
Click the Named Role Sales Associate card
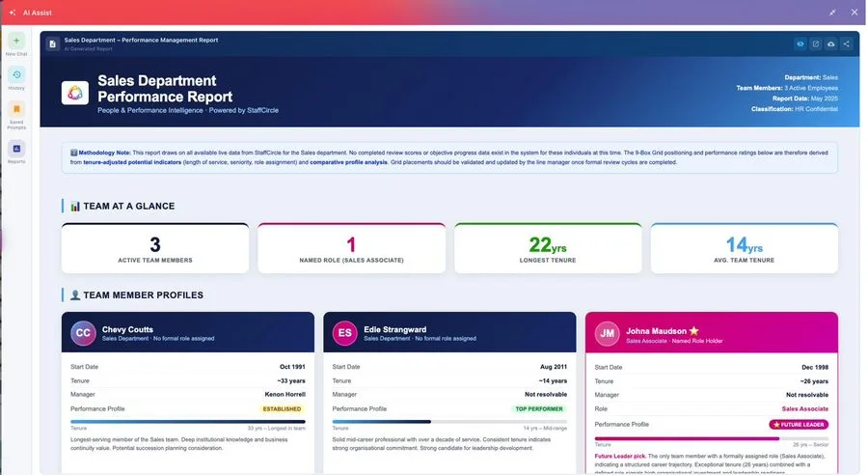[351, 248]
